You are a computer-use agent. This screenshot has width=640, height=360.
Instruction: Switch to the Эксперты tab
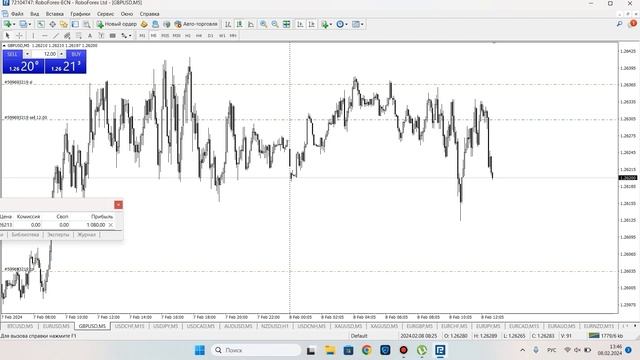(58, 235)
